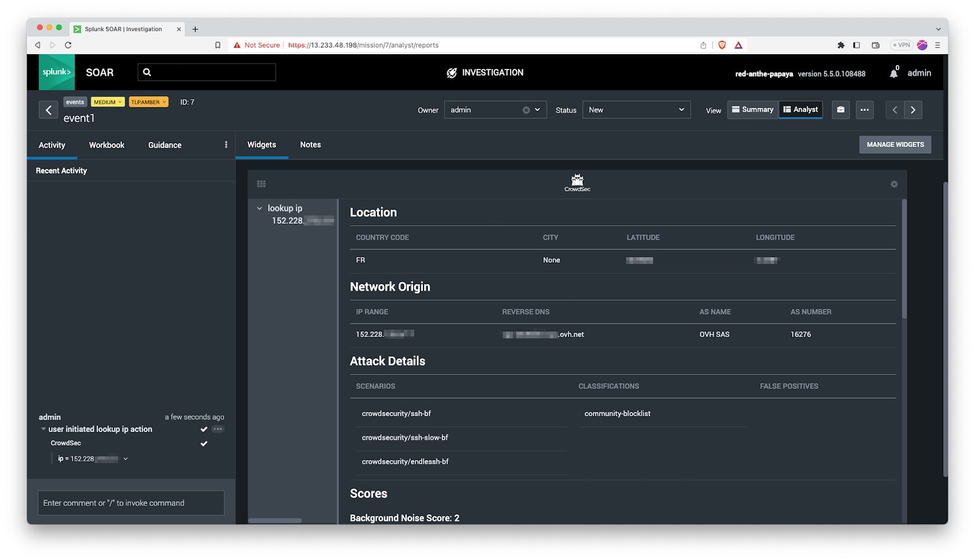Click the right chevron to go to next event
Viewport: 975px width, 560px height.
[x=913, y=110]
